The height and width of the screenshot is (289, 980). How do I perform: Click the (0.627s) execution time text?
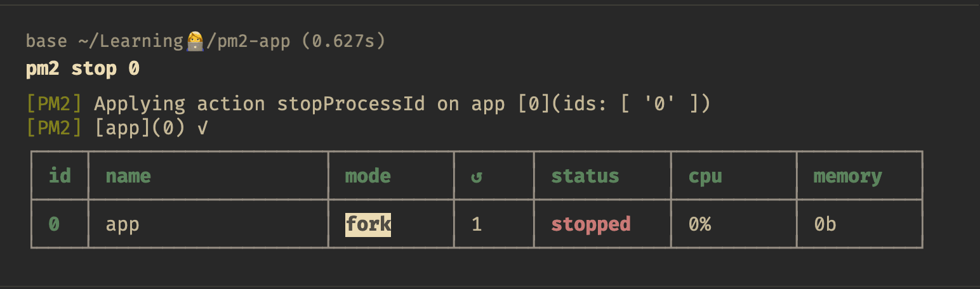pos(344,42)
